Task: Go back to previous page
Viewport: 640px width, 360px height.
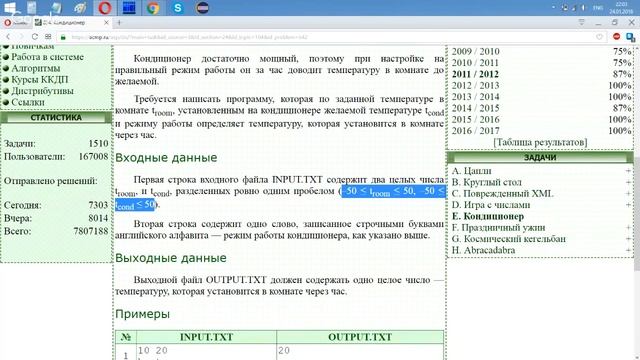Action: coord(8,37)
